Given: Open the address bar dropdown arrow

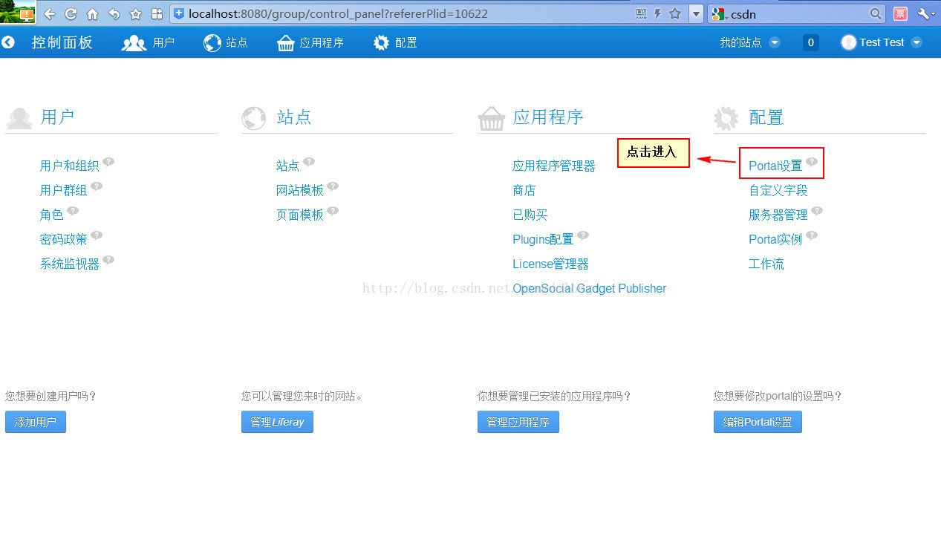Looking at the screenshot, I should 696,13.
